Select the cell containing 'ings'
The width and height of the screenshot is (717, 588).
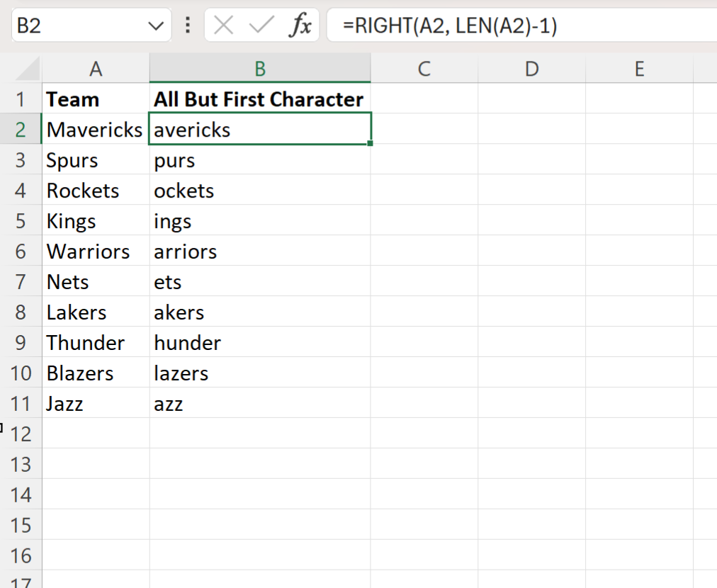pyautogui.click(x=260, y=221)
